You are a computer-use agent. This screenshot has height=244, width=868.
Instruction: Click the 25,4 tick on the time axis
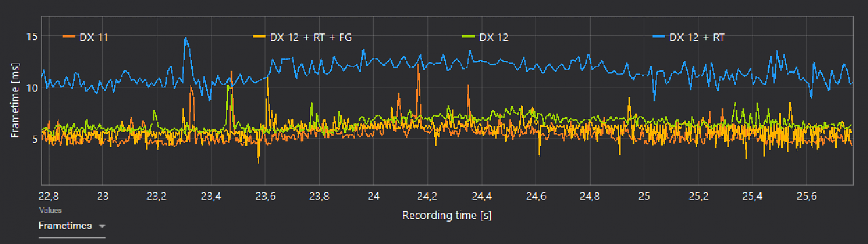pos(752,197)
